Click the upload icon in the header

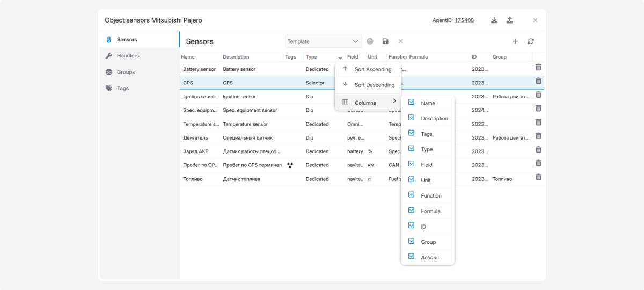click(510, 20)
